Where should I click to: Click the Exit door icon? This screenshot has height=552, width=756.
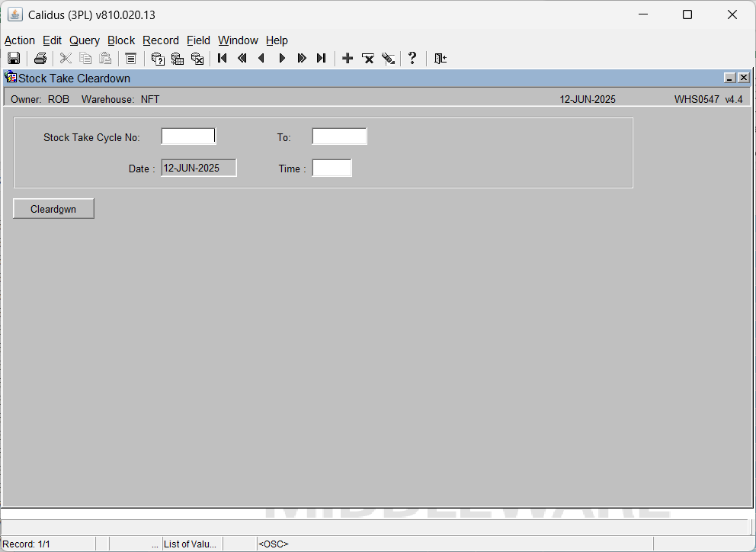440,59
